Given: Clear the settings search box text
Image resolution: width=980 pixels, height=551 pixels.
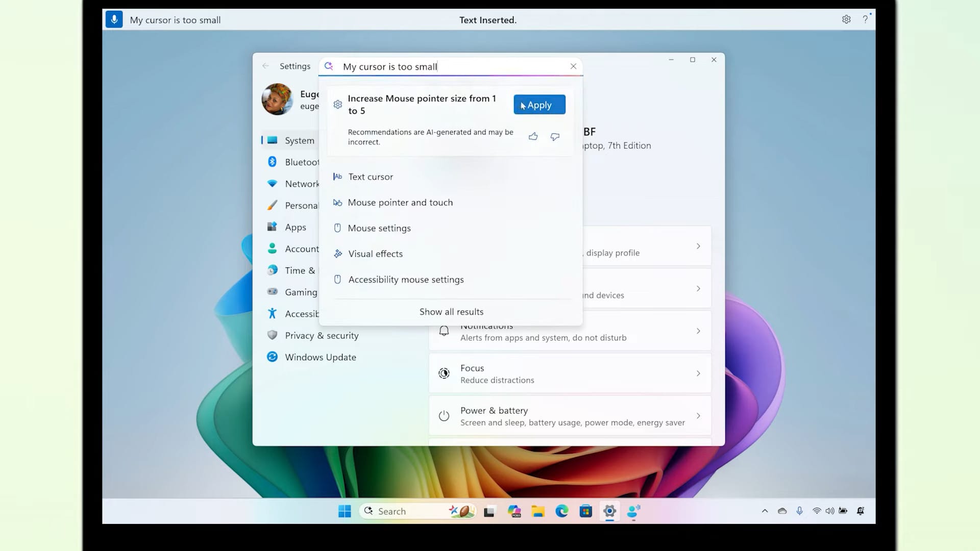Looking at the screenshot, I should [573, 66].
